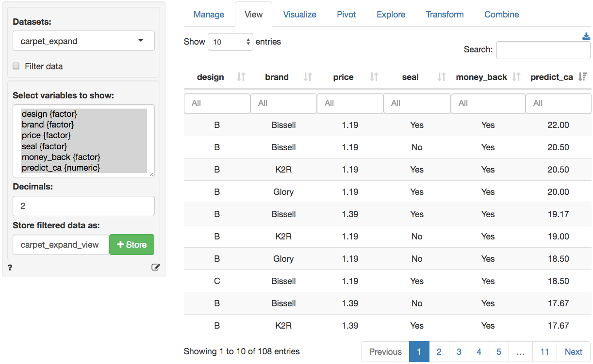The image size is (593, 364).
Task: Click the help question mark icon
Action: click(x=10, y=268)
